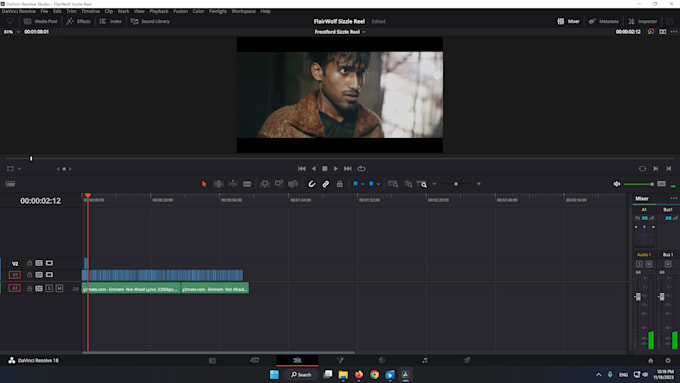Disable the V2 video track
This screenshot has width=680, height=383.
click(49, 263)
